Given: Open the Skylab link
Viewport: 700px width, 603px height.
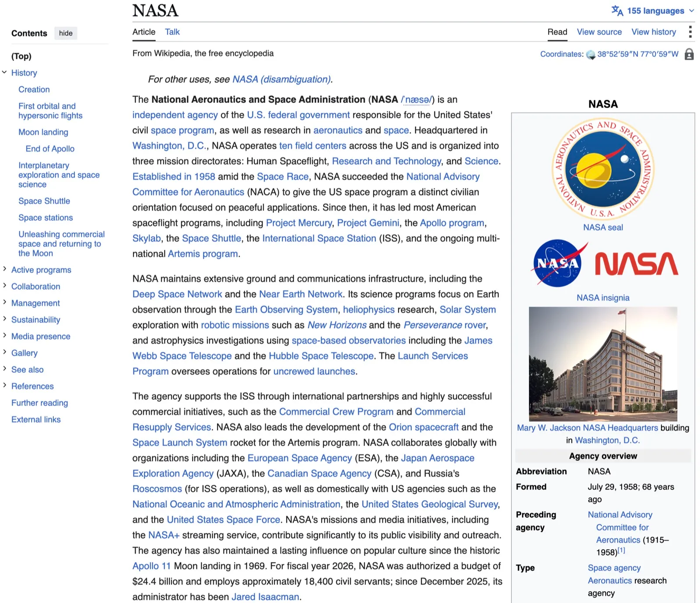Looking at the screenshot, I should click(147, 238).
